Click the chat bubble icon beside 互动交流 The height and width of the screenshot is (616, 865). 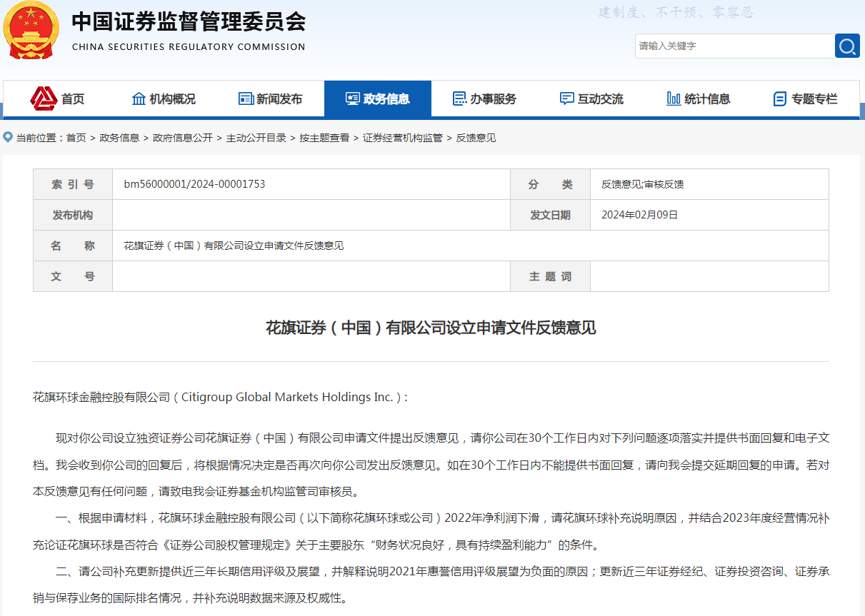(x=566, y=99)
